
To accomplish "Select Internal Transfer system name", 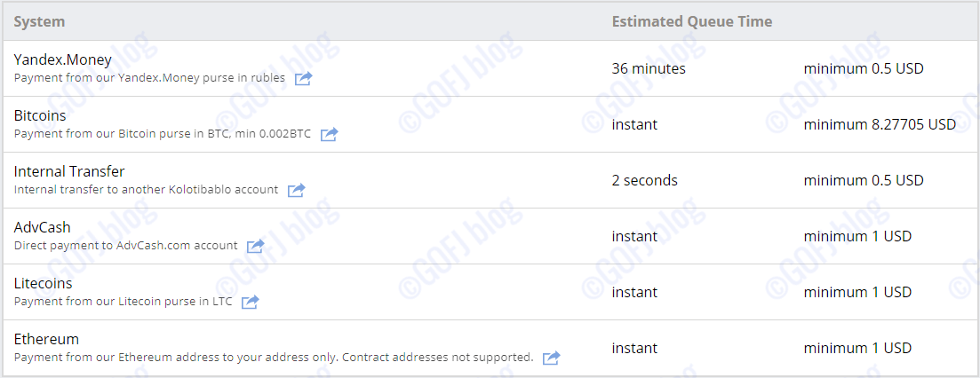I will pos(69,171).
